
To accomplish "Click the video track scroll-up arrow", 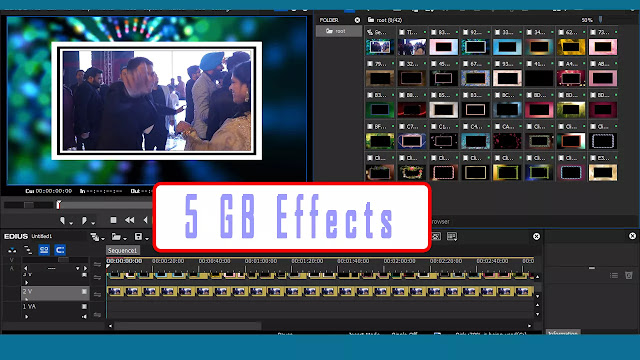I will pos(537,277).
